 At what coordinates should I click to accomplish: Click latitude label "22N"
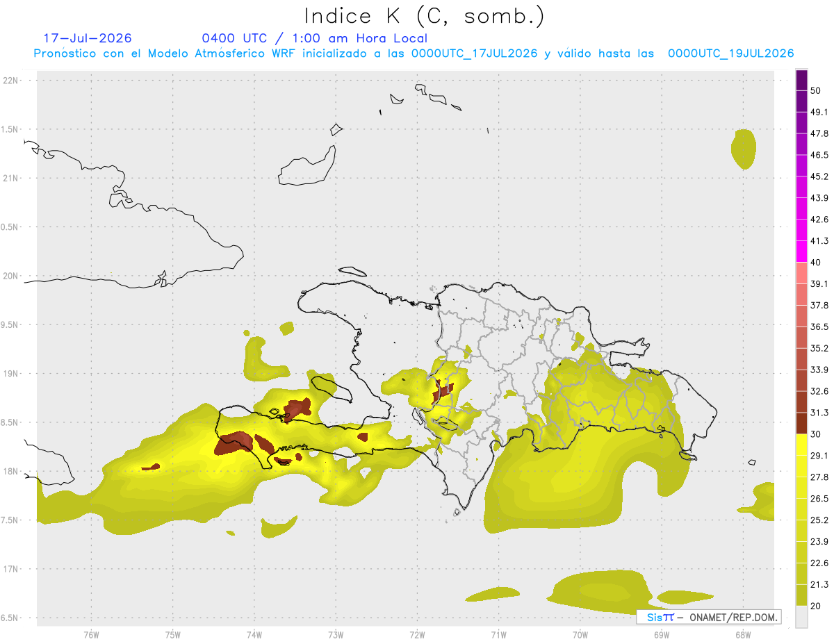pos(12,80)
